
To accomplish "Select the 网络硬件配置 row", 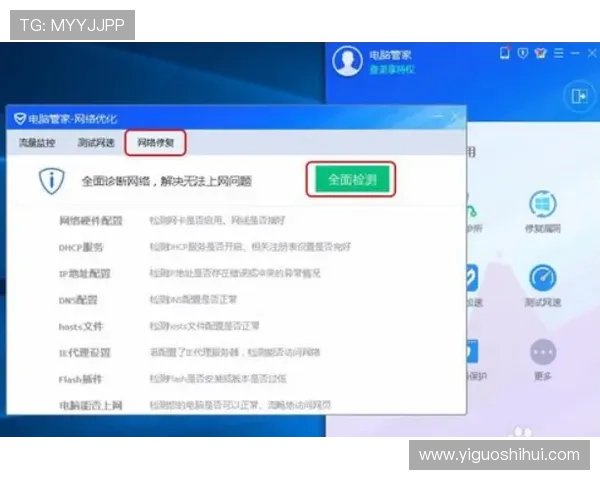I will click(236, 221).
